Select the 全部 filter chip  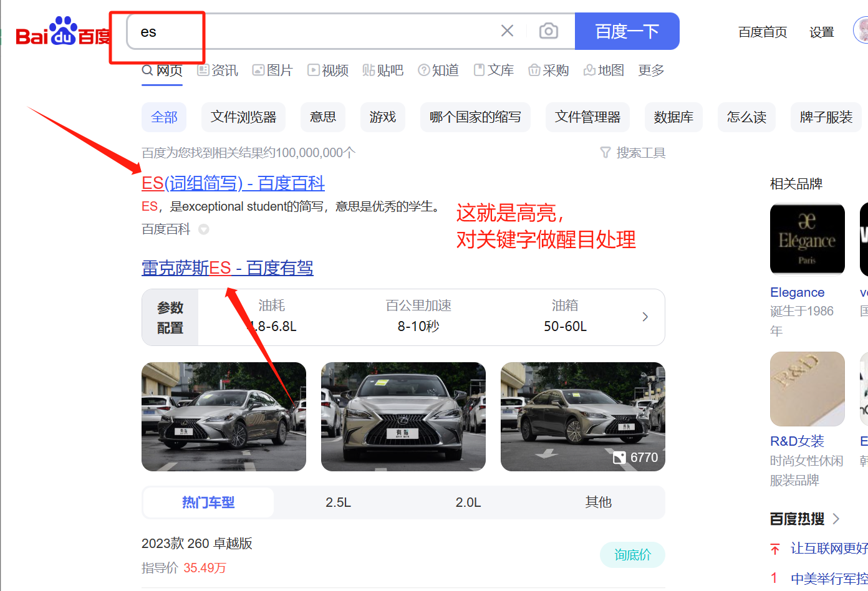point(164,117)
